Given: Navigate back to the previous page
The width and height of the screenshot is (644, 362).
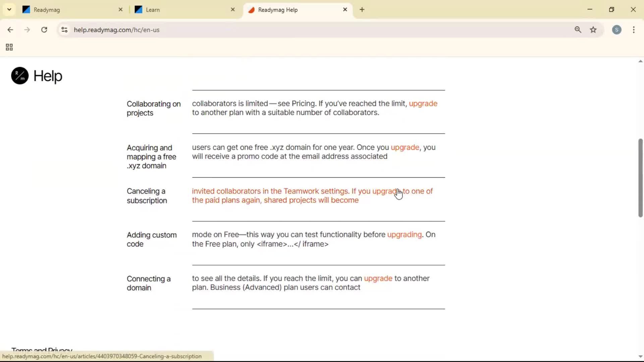Looking at the screenshot, I should coord(10,30).
